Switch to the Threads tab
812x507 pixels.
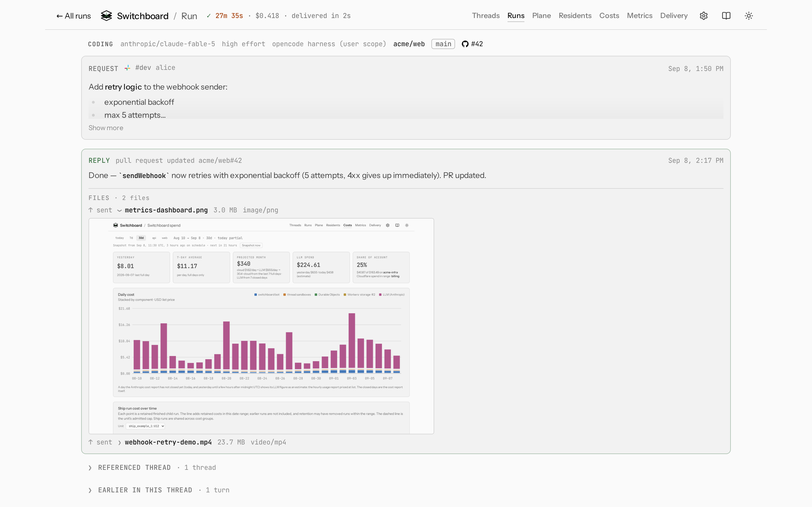coord(486,16)
